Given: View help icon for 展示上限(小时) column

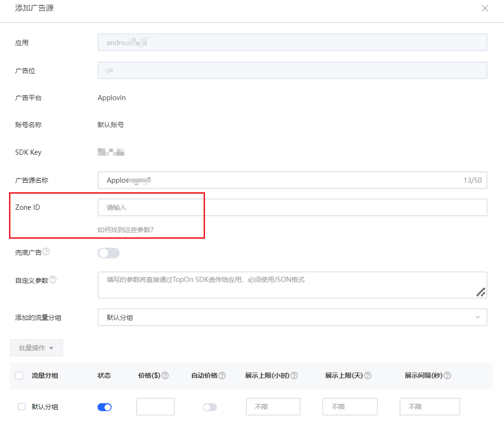Looking at the screenshot, I should pyautogui.click(x=295, y=375).
